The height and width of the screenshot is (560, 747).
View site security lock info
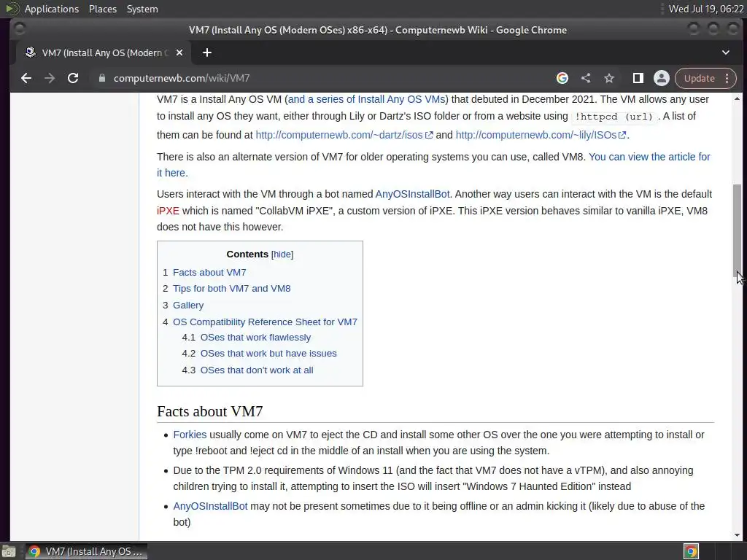(x=102, y=78)
